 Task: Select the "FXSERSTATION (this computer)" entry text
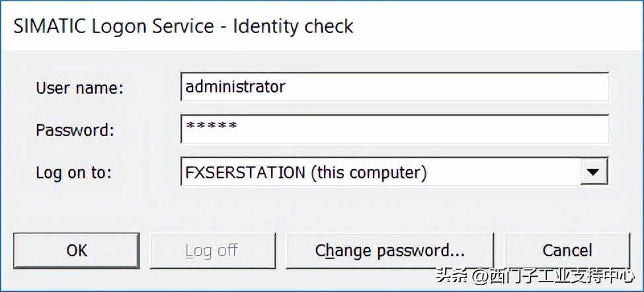click(x=305, y=173)
